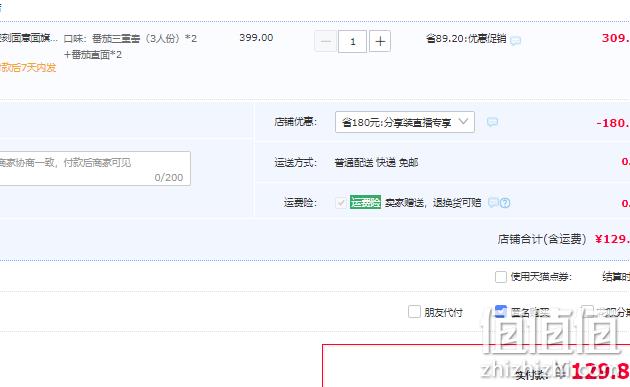The image size is (630, 387).
Task: Decrease quantity with the minus button
Action: (x=325, y=41)
